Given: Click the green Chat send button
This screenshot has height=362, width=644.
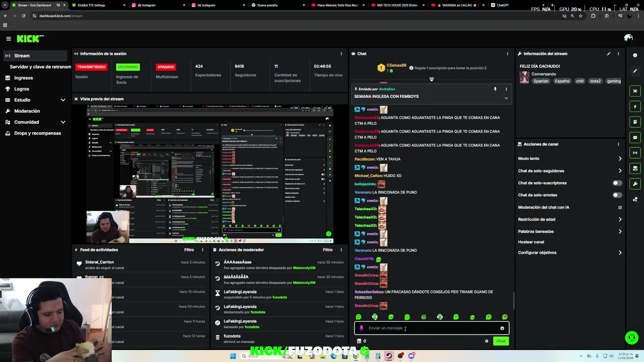Looking at the screenshot, I should (501, 341).
